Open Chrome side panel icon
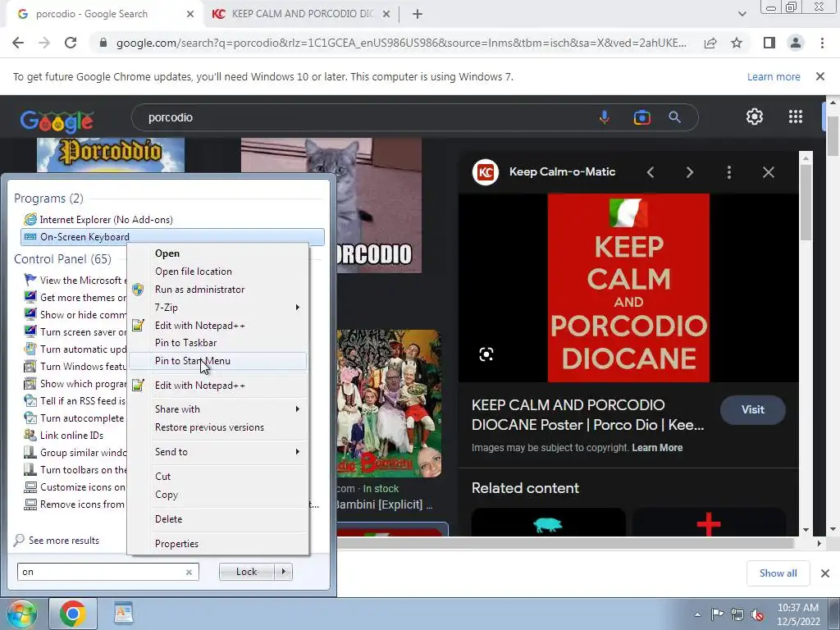The image size is (840, 630). [x=769, y=43]
